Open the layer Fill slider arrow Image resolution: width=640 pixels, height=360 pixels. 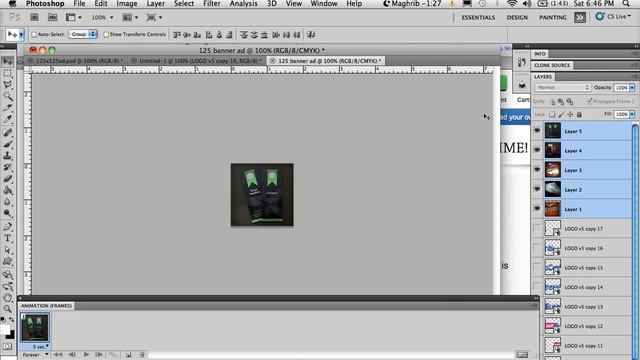coord(632,114)
